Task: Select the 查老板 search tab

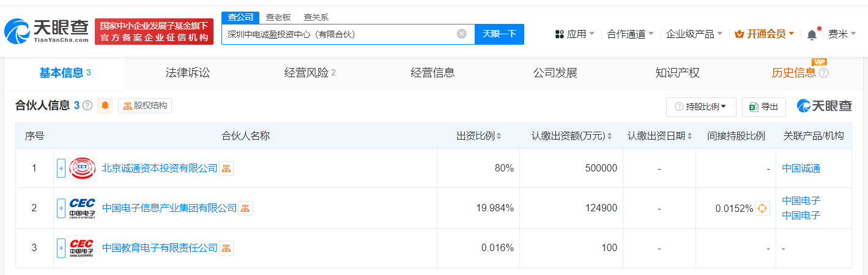Action: [x=278, y=17]
